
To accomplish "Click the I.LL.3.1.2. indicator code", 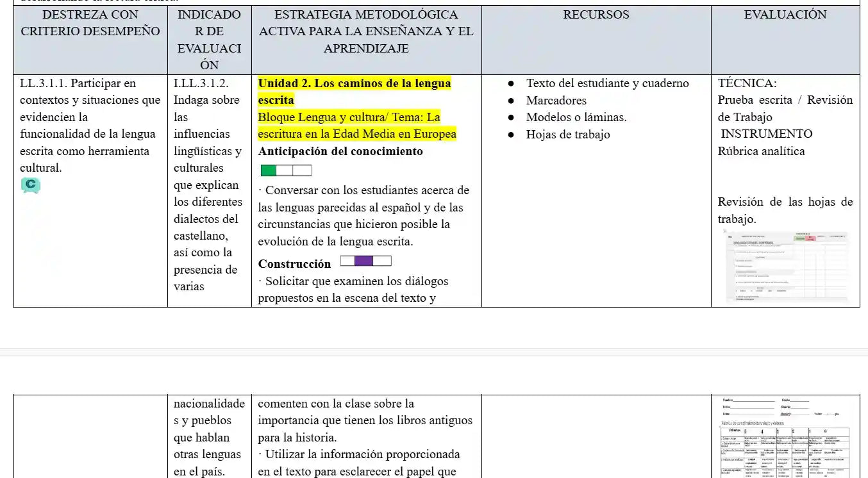I will (201, 83).
